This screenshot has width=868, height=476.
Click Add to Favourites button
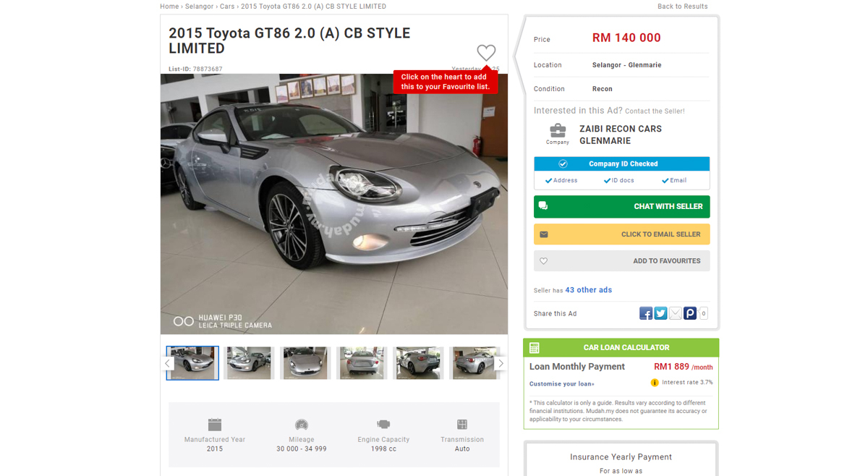coord(622,261)
